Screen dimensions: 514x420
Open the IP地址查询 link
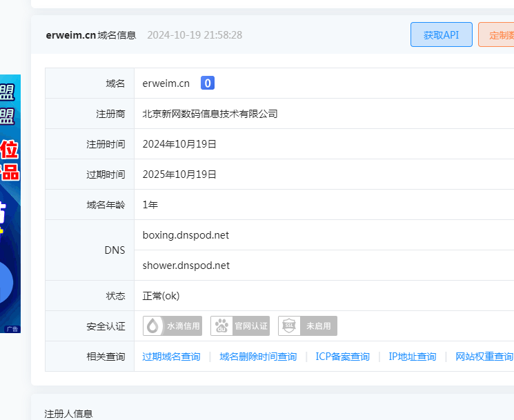tap(413, 357)
